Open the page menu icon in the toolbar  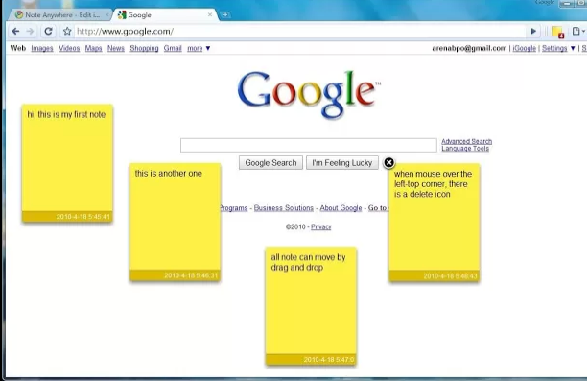pyautogui.click(x=577, y=31)
